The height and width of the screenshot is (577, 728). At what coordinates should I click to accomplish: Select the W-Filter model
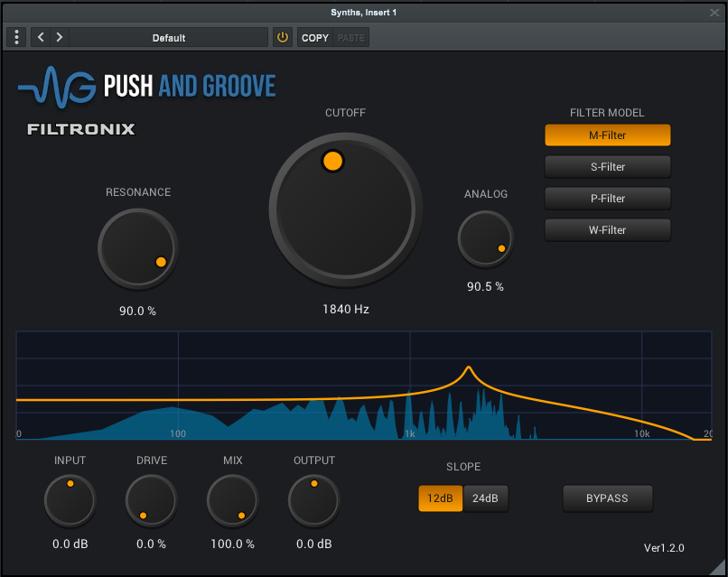coord(607,229)
